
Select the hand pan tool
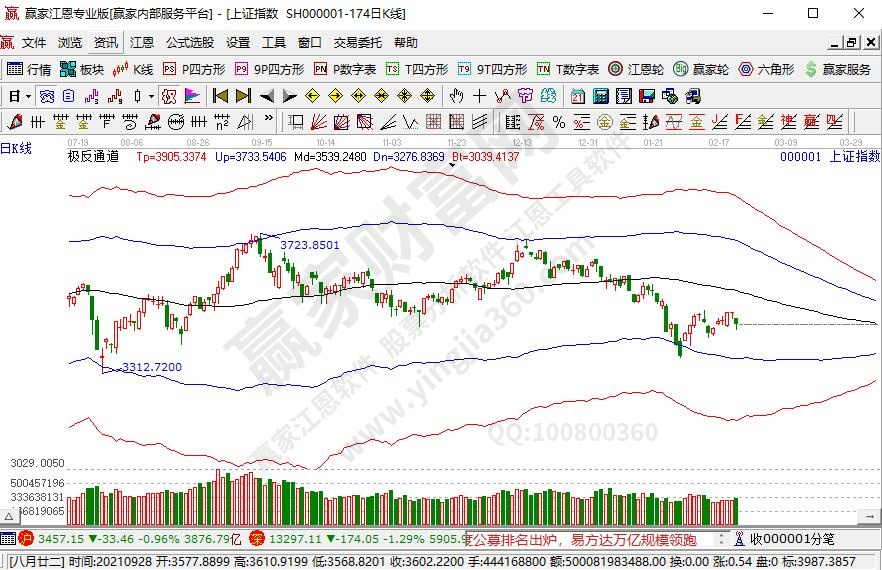pyautogui.click(x=457, y=96)
